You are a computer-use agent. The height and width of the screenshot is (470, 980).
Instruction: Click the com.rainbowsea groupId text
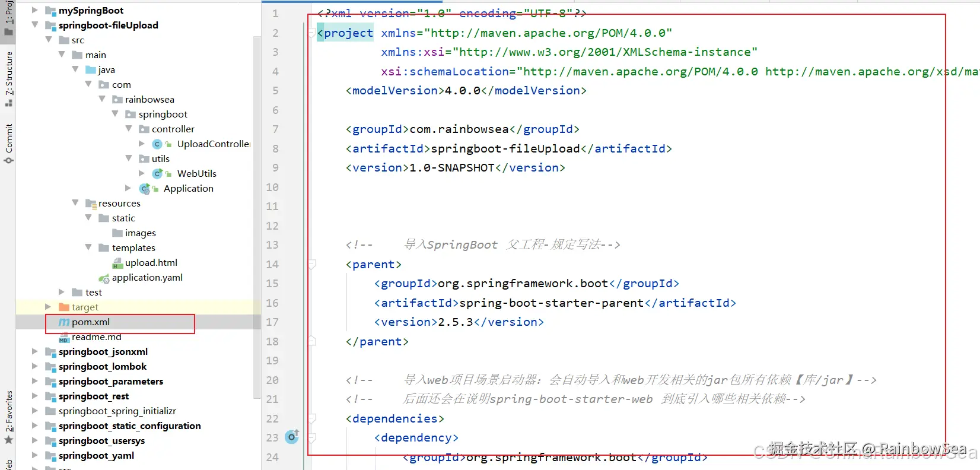(459, 129)
